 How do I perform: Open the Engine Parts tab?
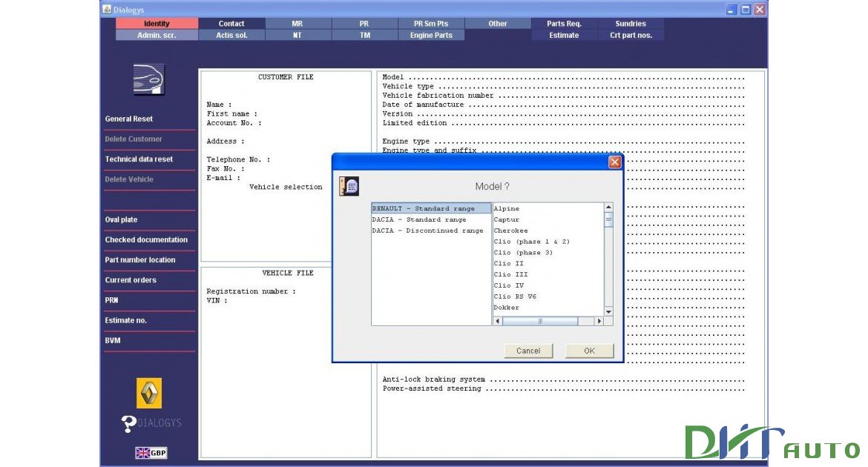pos(431,34)
